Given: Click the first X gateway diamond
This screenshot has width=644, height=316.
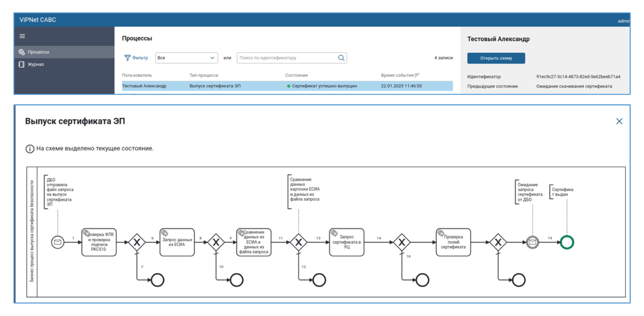Looking at the screenshot, I should tap(137, 242).
